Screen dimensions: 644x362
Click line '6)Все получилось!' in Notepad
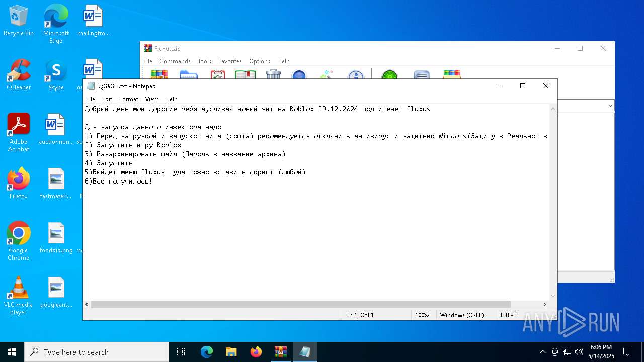click(x=118, y=181)
